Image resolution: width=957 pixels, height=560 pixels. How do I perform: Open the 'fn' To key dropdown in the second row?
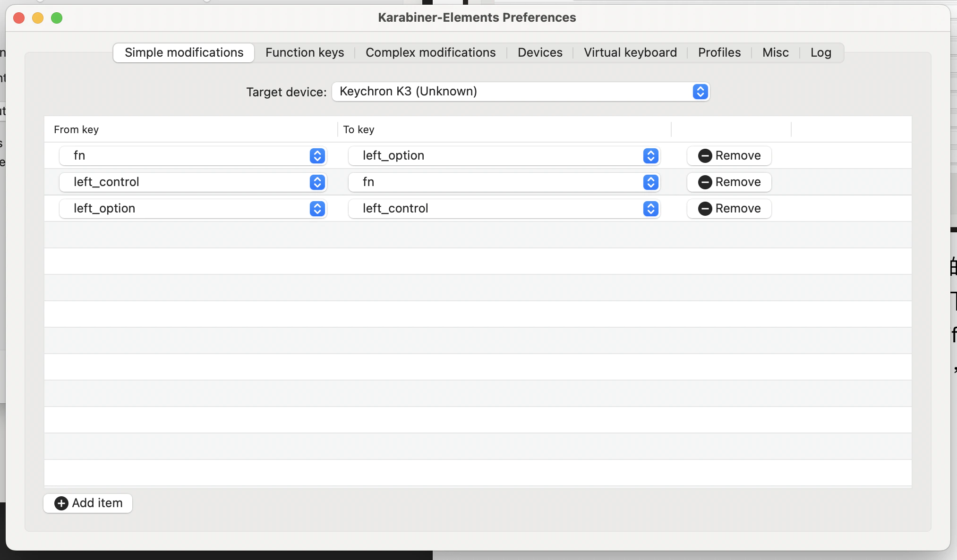coord(504,182)
